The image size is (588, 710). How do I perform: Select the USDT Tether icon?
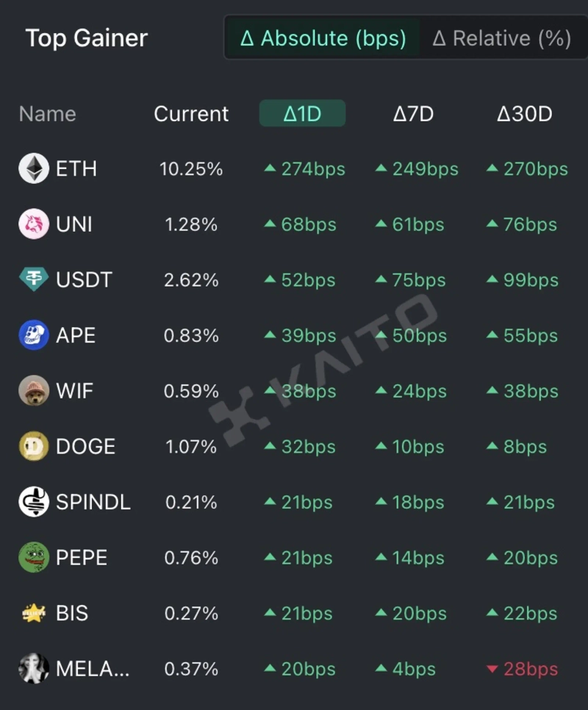[34, 280]
